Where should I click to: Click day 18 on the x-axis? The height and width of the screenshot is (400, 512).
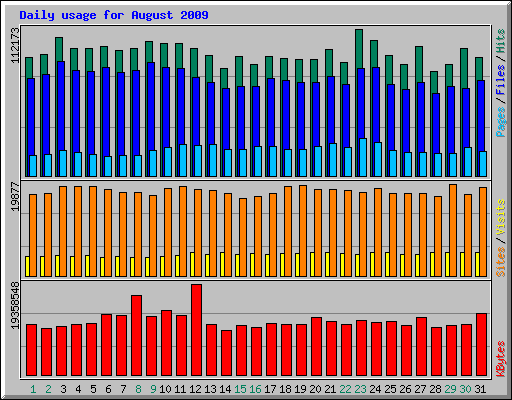click(x=285, y=389)
